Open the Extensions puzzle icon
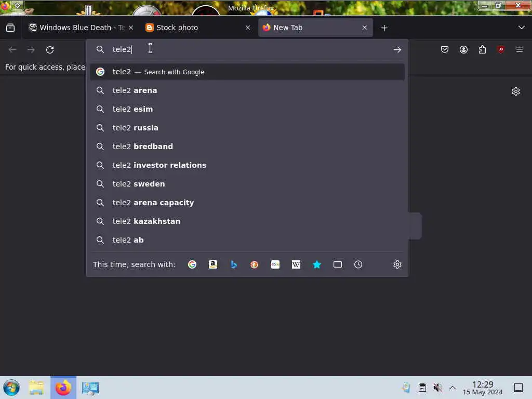Screen dimensions: 532x399 coord(482,49)
